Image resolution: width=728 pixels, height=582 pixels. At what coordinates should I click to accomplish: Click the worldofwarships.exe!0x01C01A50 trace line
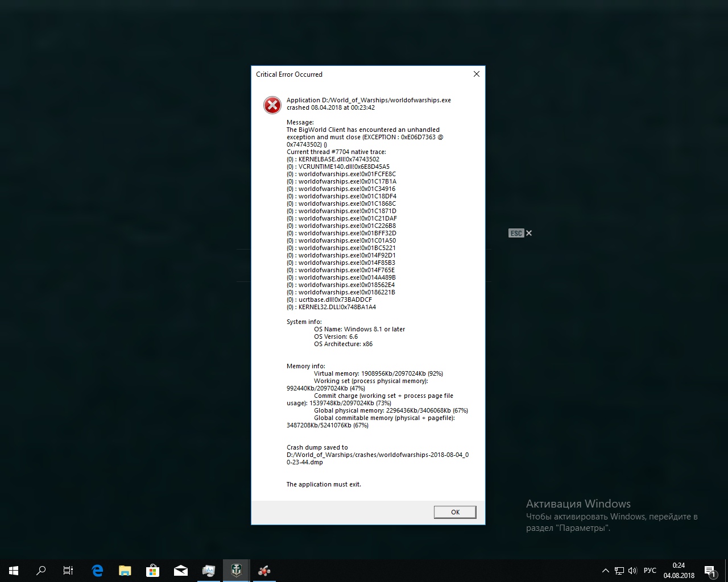(x=341, y=240)
